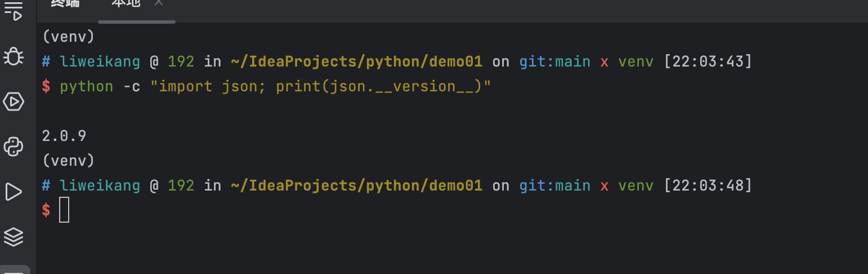Open the Run tool window play icon

pyautogui.click(x=14, y=192)
